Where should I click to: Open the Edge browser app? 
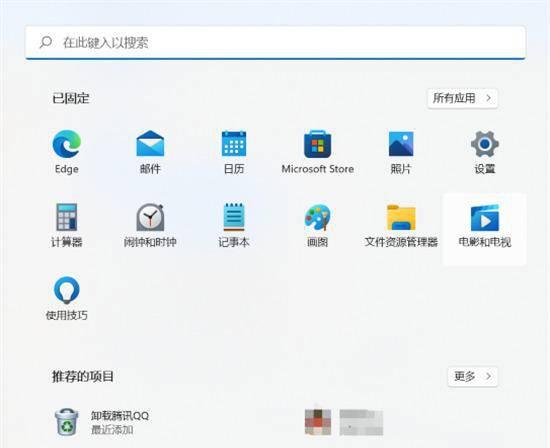point(67,152)
